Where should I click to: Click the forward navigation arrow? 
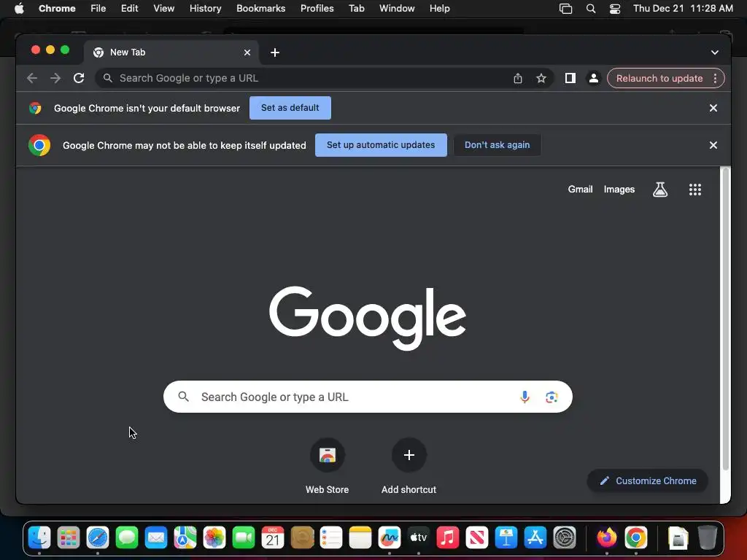pos(55,78)
